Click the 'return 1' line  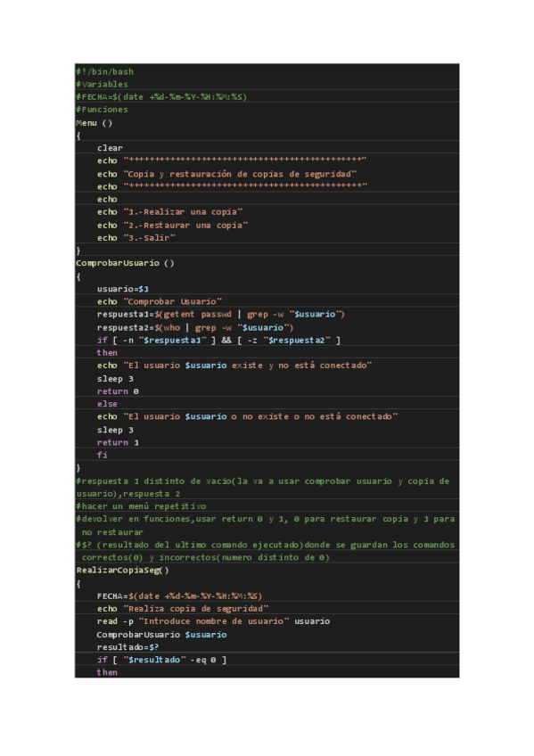(118, 442)
